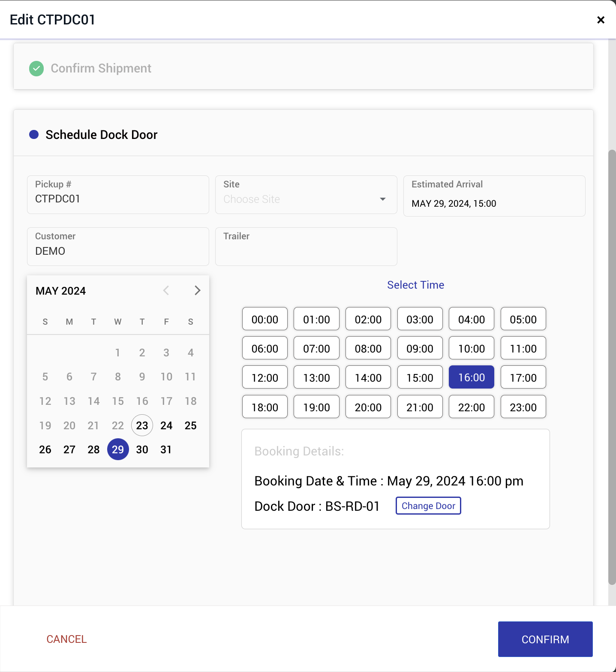Click selected date May 29 in calendar
Viewport: 616px width, 672px height.
[x=118, y=449]
